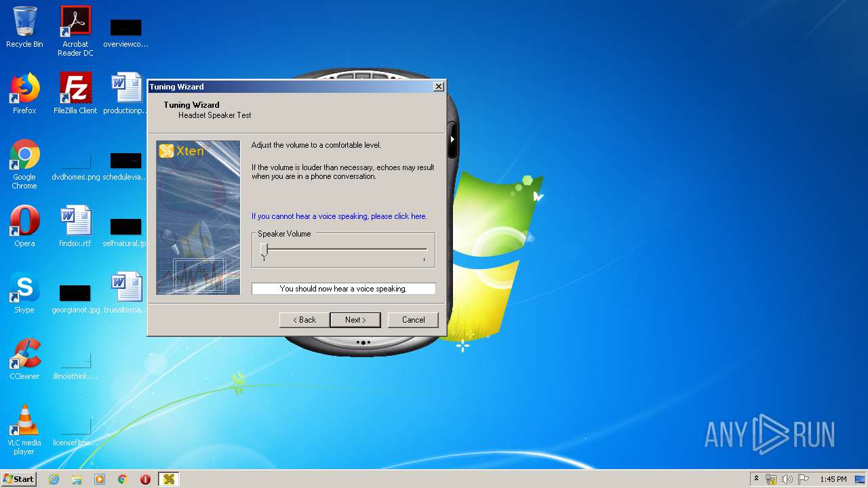
Task: Click the cannot hear a voice link
Action: [x=339, y=216]
